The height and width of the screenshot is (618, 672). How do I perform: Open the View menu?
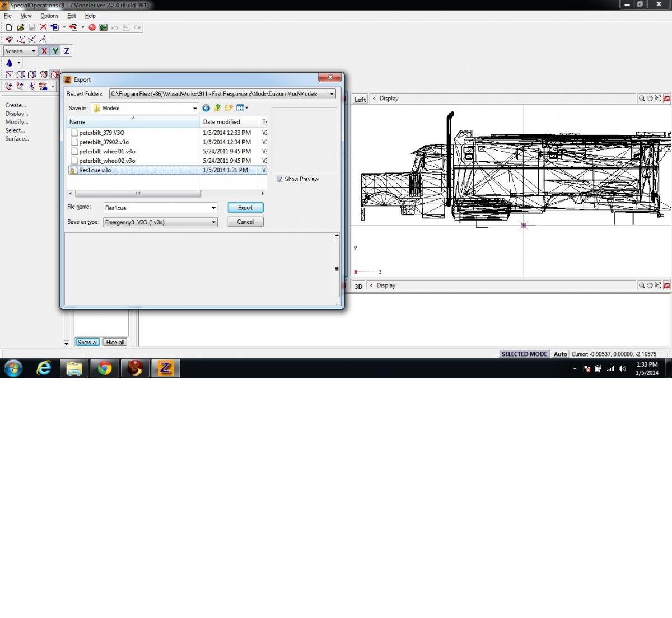pyautogui.click(x=26, y=16)
